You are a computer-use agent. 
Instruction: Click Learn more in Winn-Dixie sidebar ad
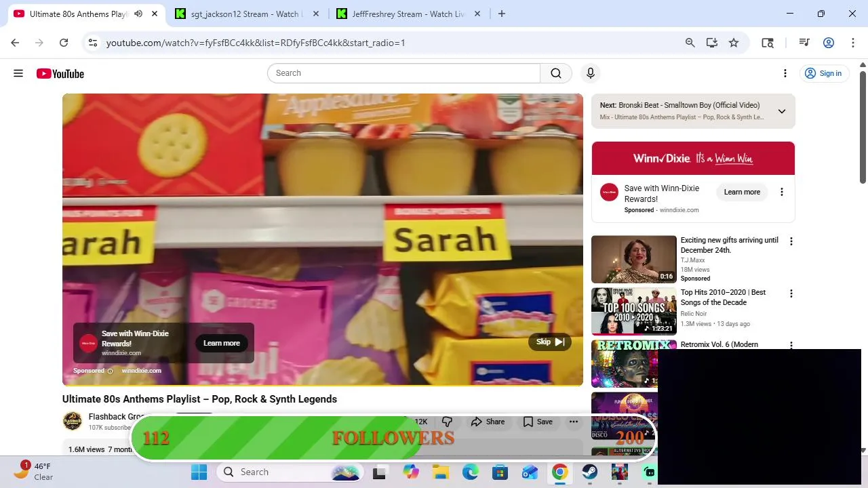pyautogui.click(x=742, y=192)
